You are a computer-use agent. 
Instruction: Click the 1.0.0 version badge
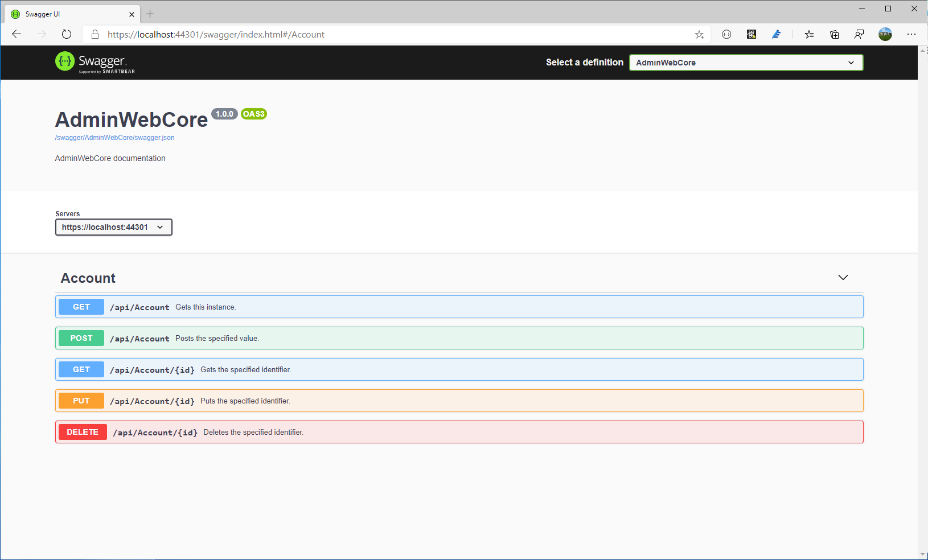[224, 114]
